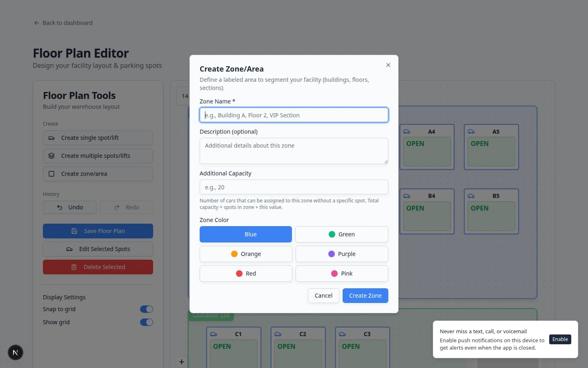Select parking spot B4
Screen dimensions: 588x368
[427, 211]
